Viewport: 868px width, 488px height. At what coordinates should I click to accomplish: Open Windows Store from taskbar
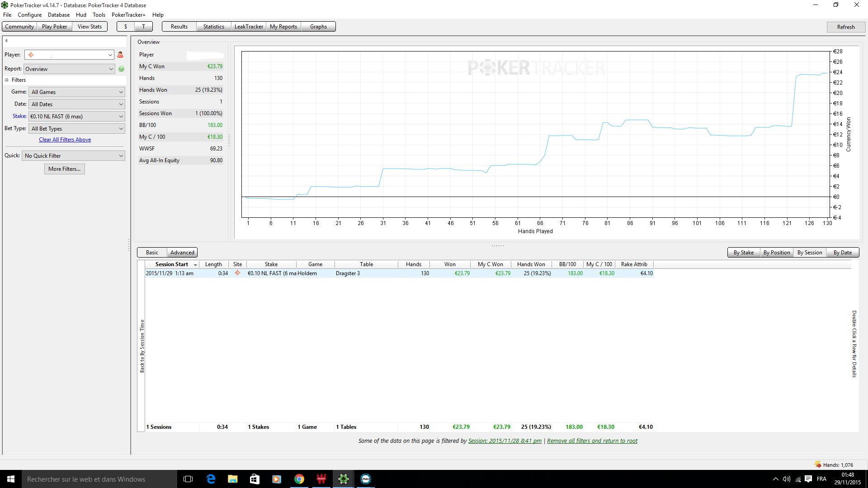(255, 479)
